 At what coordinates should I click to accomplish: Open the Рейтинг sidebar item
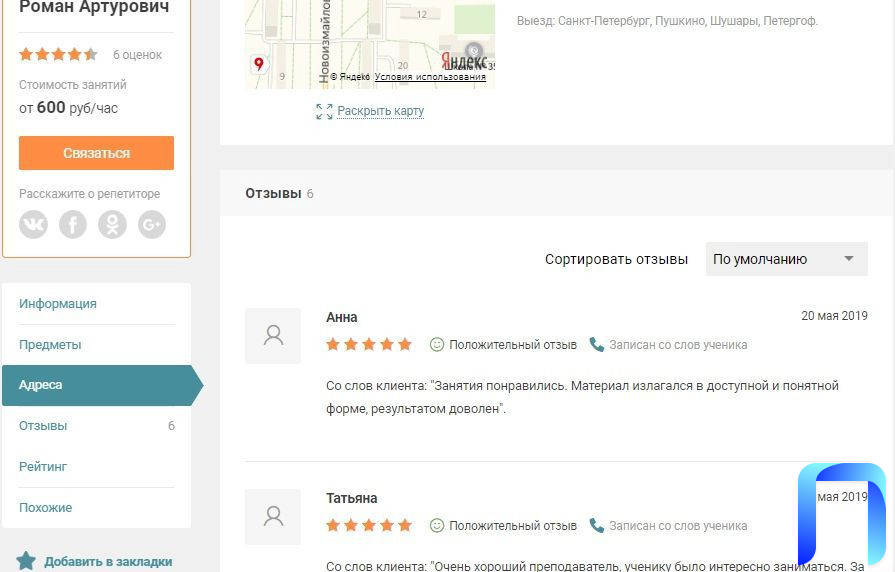click(x=43, y=467)
